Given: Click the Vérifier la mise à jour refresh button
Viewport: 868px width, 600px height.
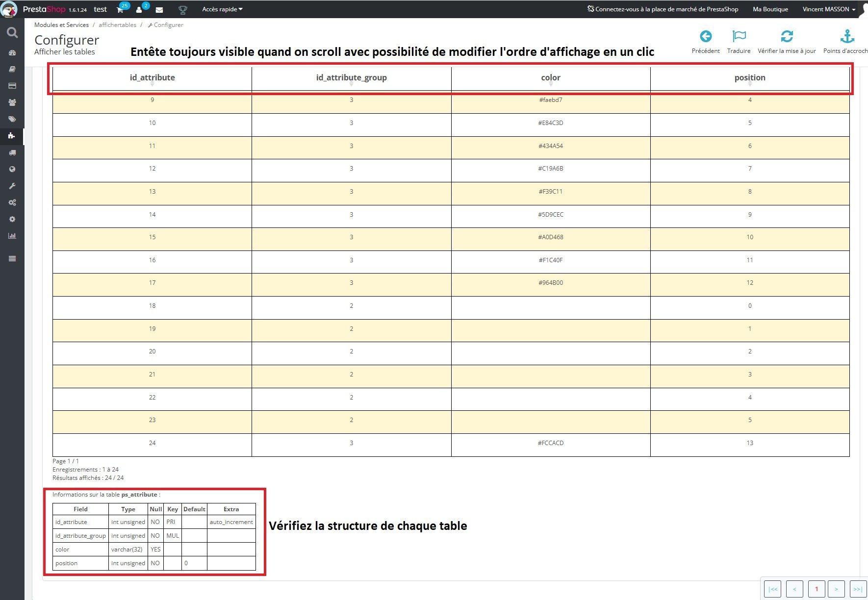Looking at the screenshot, I should point(787,41).
